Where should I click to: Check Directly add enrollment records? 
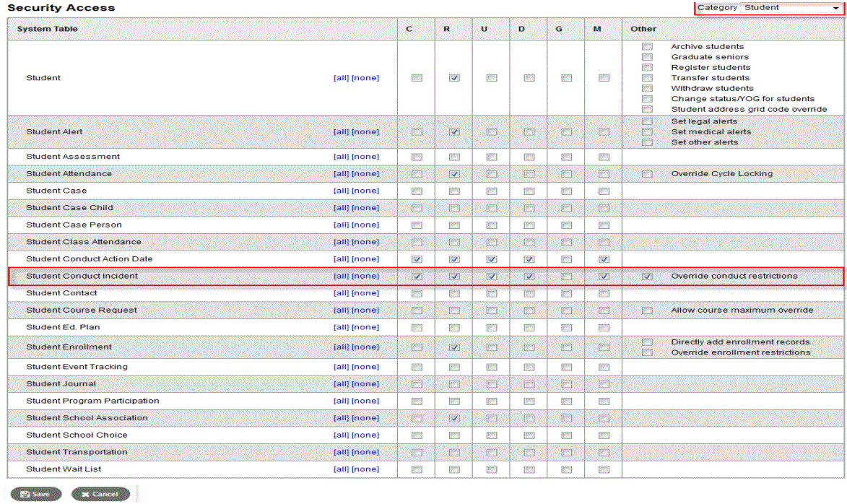tap(647, 342)
